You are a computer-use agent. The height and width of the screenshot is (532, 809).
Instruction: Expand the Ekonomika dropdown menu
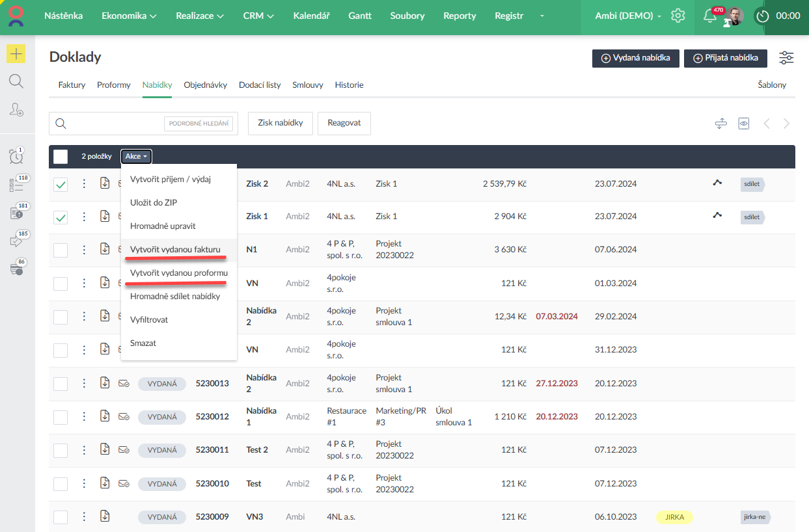pyautogui.click(x=129, y=16)
